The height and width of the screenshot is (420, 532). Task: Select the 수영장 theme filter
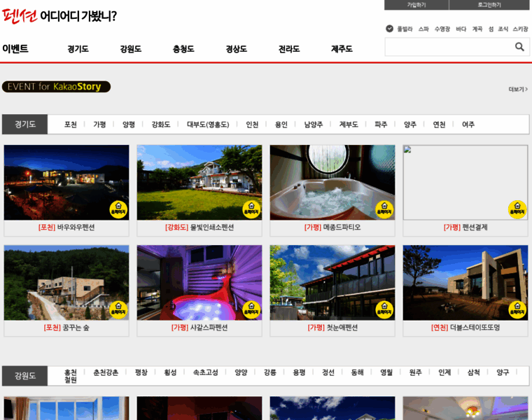(x=442, y=29)
